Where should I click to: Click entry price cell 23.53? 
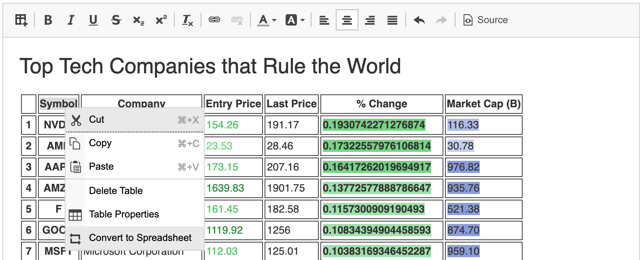pos(233,146)
